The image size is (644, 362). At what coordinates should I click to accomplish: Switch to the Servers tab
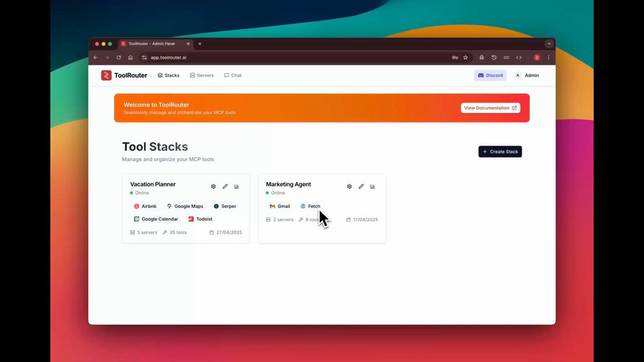202,76
